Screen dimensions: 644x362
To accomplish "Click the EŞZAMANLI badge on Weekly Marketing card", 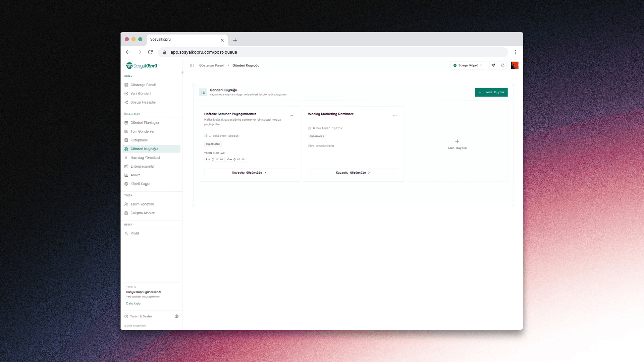I will 317,136.
